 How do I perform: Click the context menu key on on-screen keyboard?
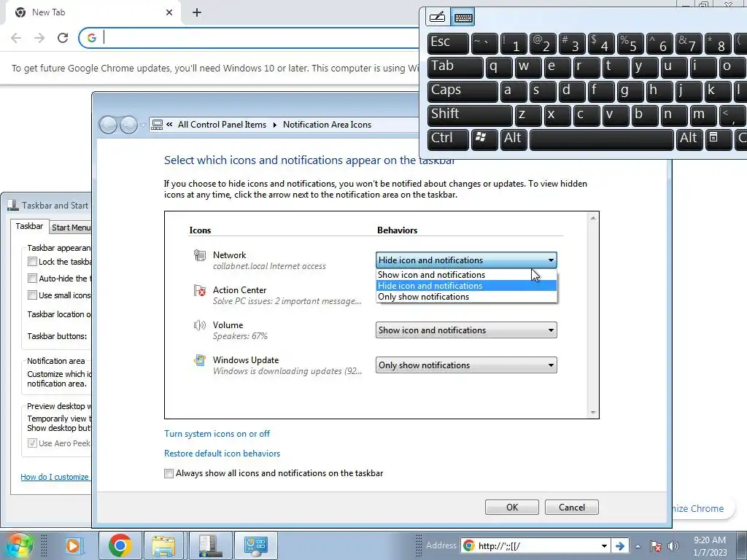coord(718,139)
